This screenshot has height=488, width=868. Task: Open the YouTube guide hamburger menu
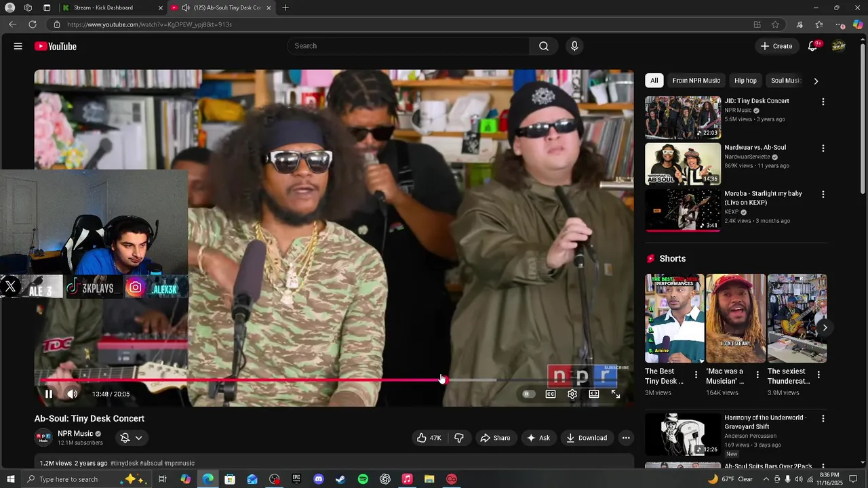click(x=18, y=46)
